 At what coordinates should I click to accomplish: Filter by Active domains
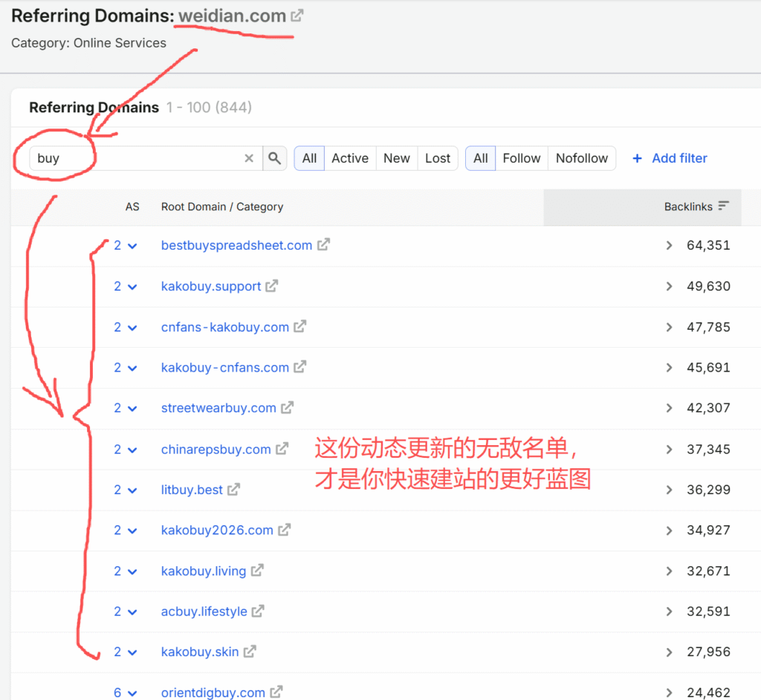point(350,158)
